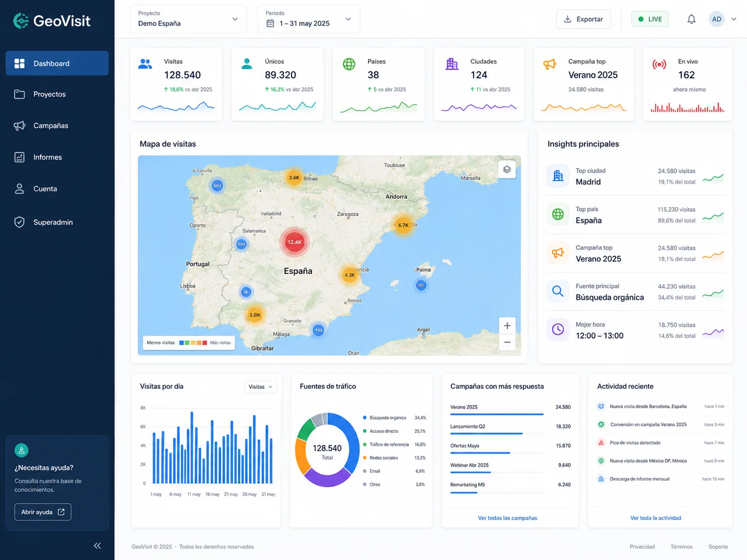The width and height of the screenshot is (747, 560).
Task: Open the Visitas chart metric dropdown
Action: 260,387
